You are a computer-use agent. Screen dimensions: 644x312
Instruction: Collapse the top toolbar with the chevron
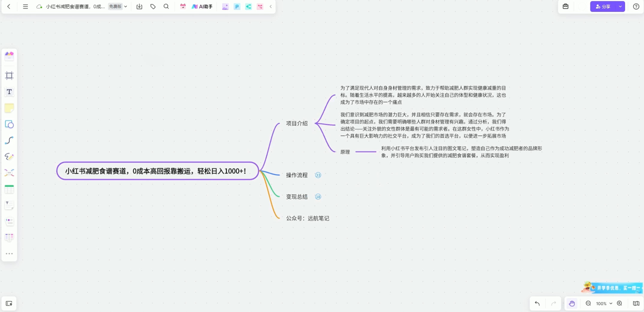[271, 6]
